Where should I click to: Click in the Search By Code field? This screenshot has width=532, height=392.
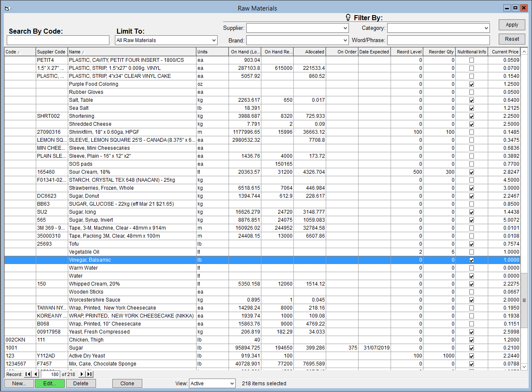click(x=58, y=40)
